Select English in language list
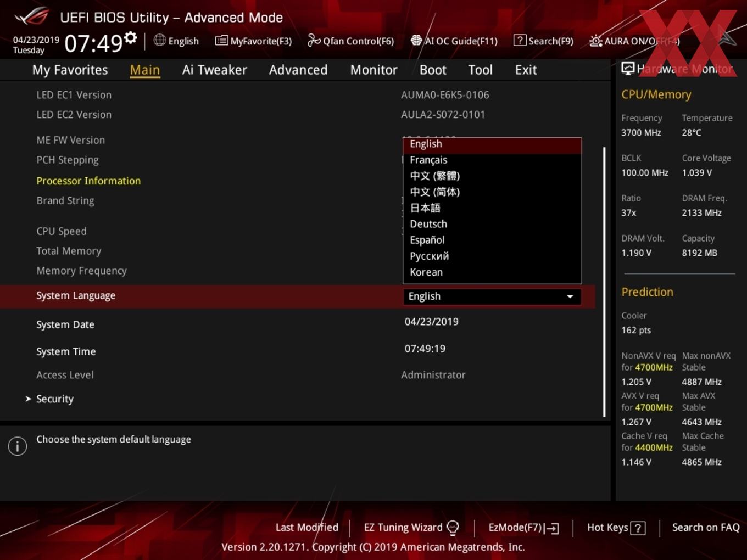 (492, 144)
